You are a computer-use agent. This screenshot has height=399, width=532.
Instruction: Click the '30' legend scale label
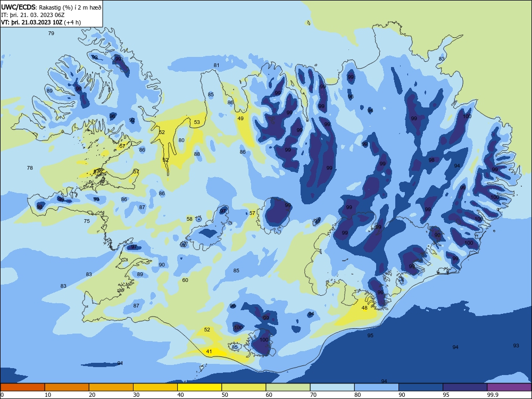coord(136,395)
